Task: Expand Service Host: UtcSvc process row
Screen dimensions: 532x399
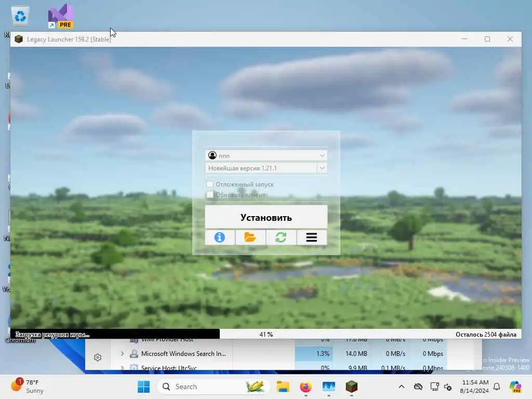Action: (122, 367)
